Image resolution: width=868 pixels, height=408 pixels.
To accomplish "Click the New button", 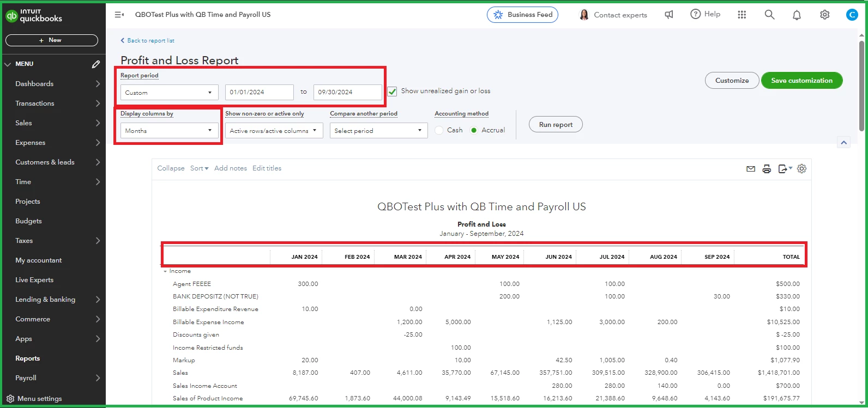I will pos(52,40).
